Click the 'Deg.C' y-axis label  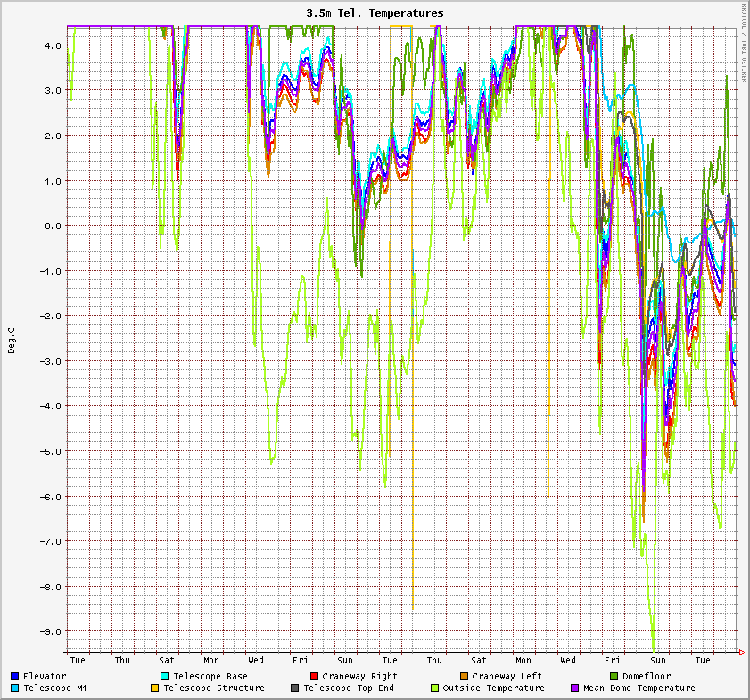(12, 339)
